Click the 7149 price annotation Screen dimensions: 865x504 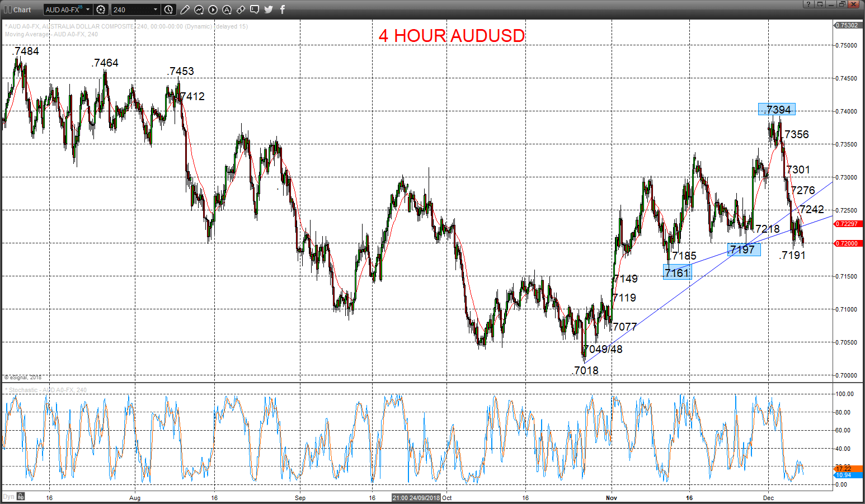click(x=626, y=279)
